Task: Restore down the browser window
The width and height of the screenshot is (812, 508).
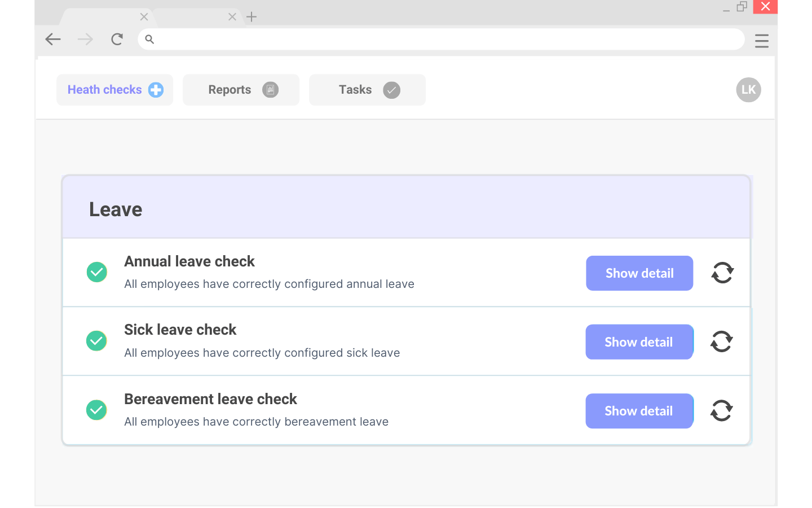Action: tap(742, 6)
